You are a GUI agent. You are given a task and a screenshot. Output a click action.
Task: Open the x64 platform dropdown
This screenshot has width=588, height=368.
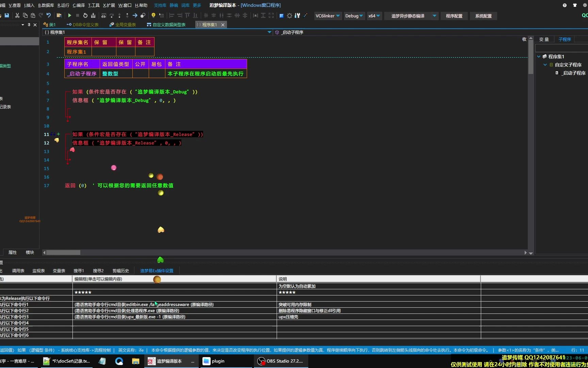374,16
